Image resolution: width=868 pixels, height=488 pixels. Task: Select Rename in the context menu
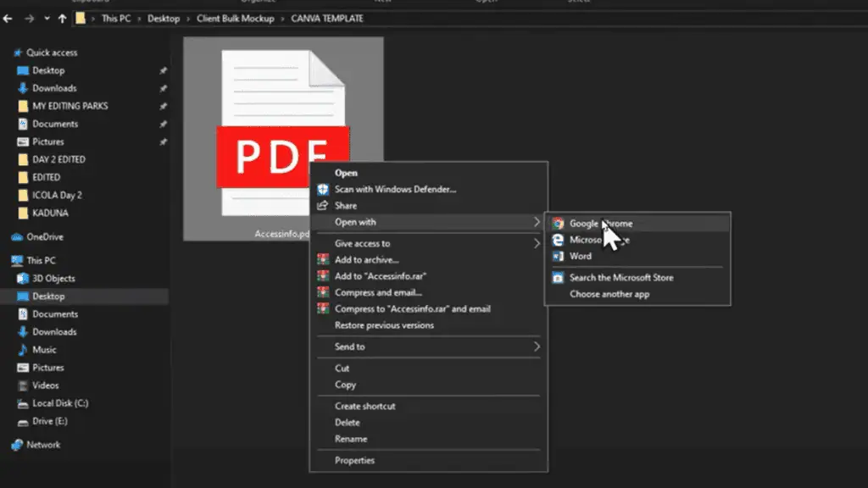(351, 439)
